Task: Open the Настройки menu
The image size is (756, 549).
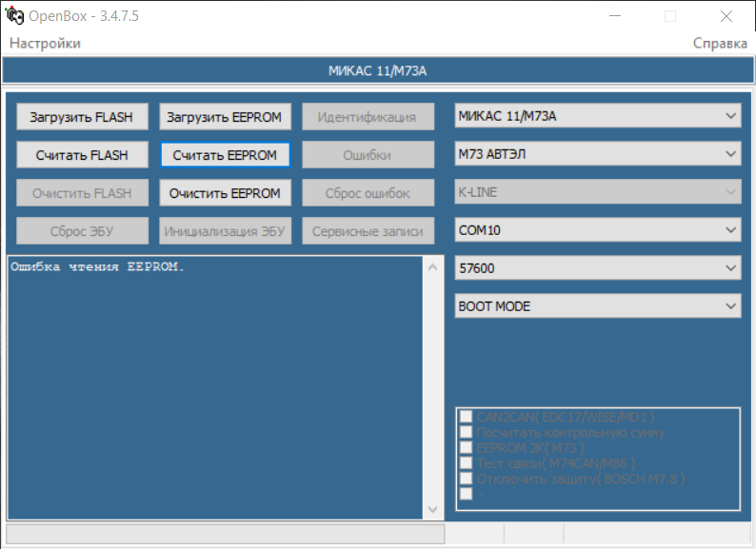Action: (x=45, y=43)
